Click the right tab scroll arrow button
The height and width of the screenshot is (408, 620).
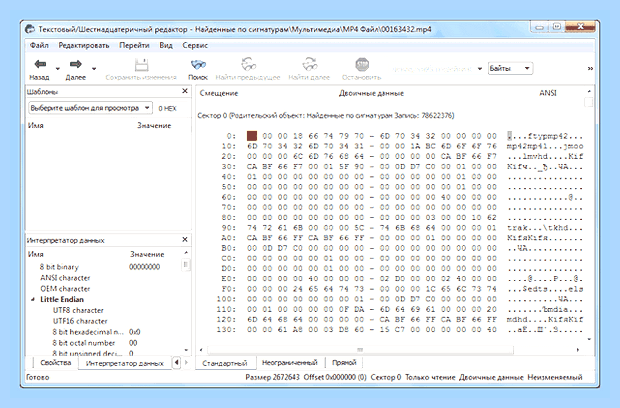pos(187,363)
